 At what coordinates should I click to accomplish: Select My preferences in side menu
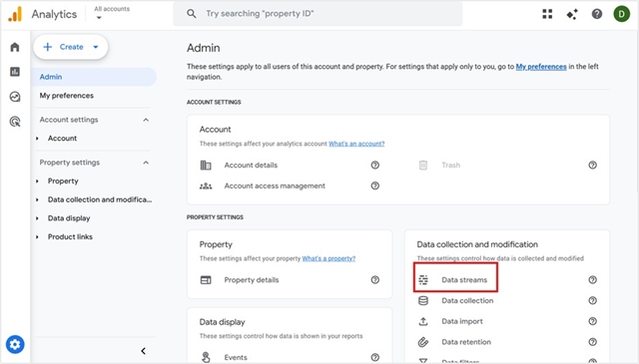click(67, 96)
